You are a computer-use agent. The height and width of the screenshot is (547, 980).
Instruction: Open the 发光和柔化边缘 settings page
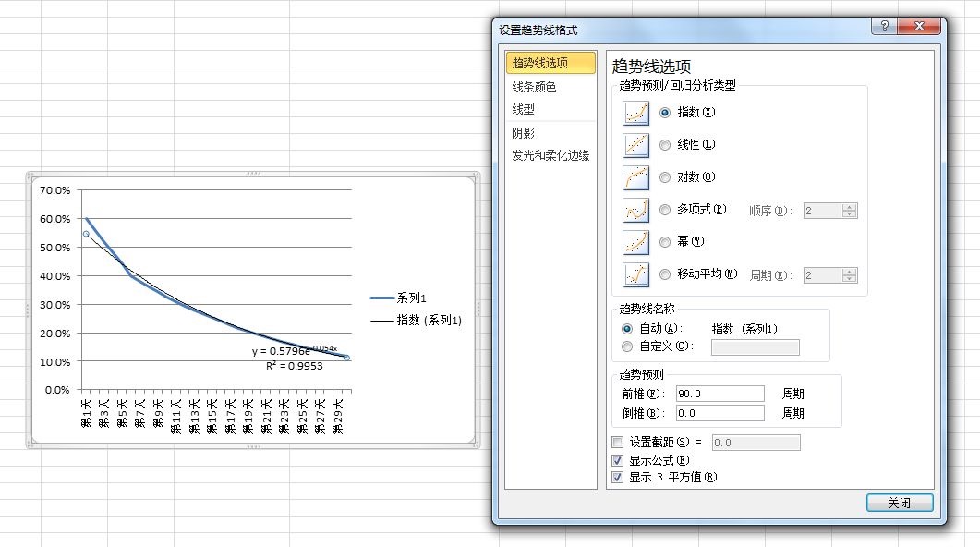[x=550, y=155]
